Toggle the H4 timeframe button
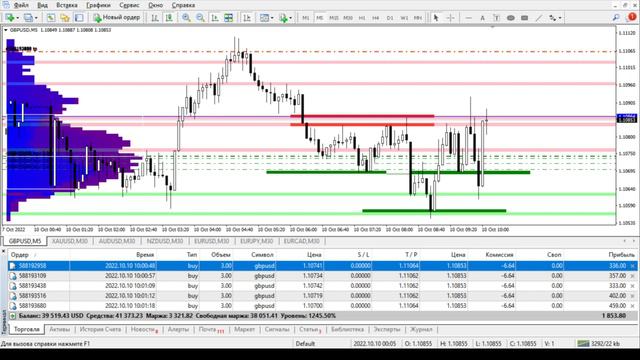 tap(376, 18)
